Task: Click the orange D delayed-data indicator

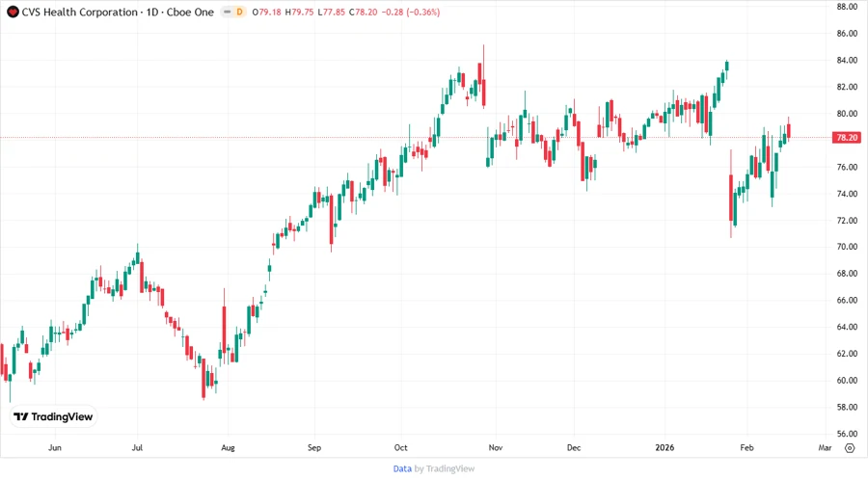Action: coord(240,13)
